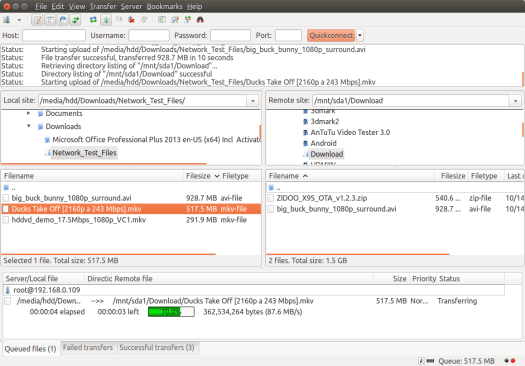The width and height of the screenshot is (525, 366).
Task: Toggle checkbox for ZIDOO_X9S_OTA zip file
Action: (x=271, y=198)
